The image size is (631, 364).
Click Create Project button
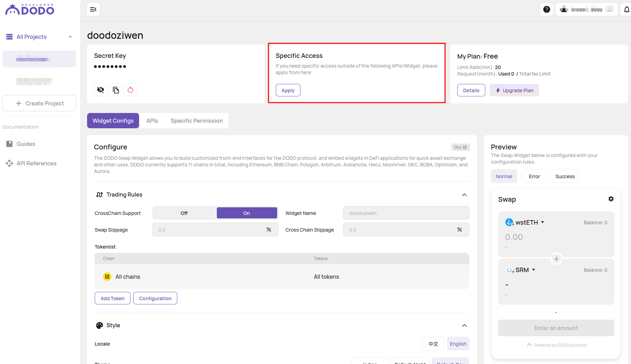point(39,103)
